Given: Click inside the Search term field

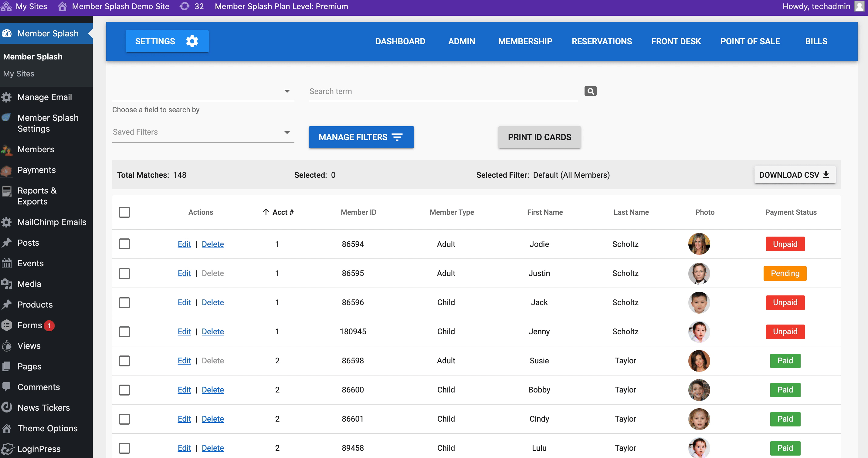Looking at the screenshot, I should [x=443, y=91].
